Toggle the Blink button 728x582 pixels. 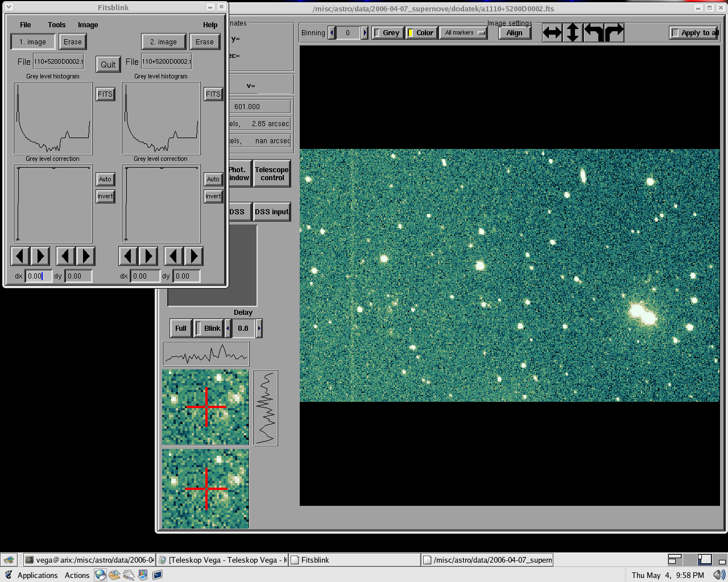point(208,329)
